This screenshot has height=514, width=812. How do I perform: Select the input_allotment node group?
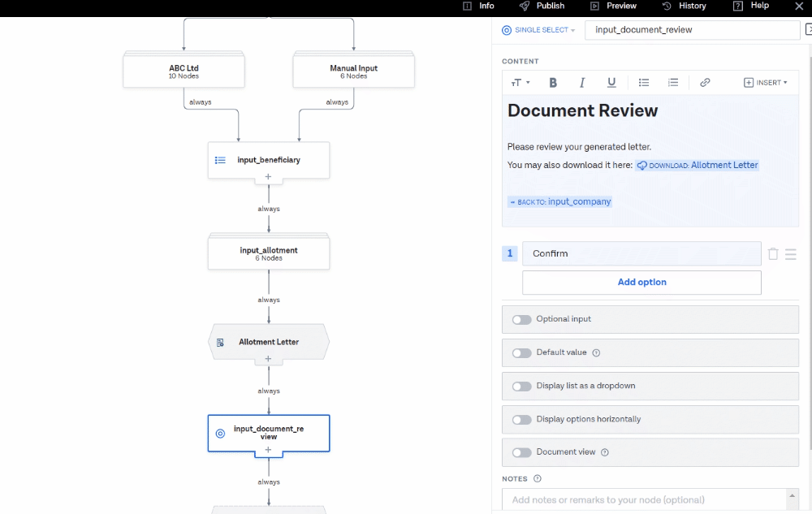pyautogui.click(x=269, y=252)
